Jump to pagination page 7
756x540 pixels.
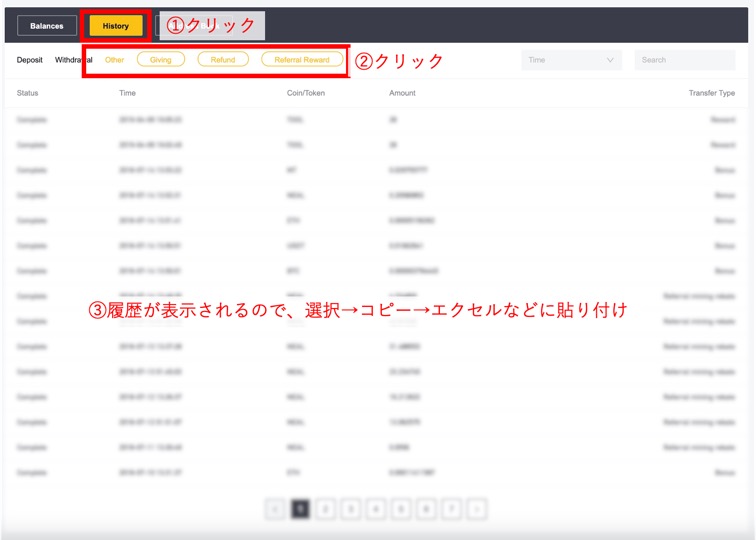(451, 509)
